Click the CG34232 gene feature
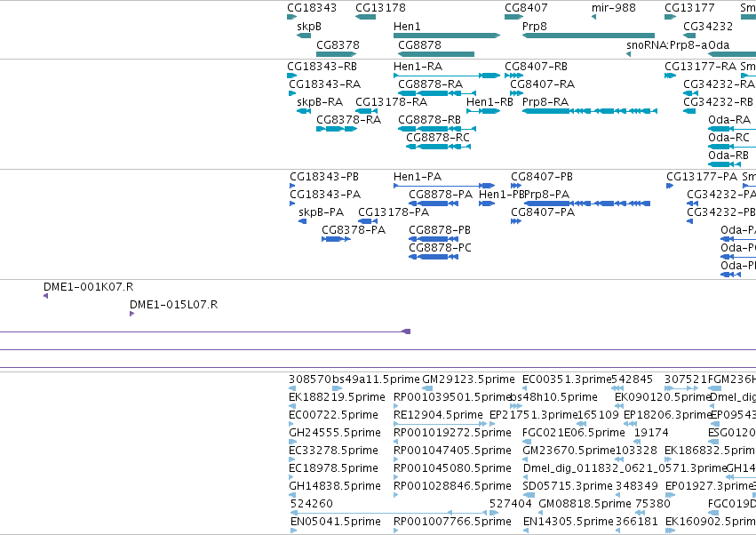The image size is (756, 535). coord(689,36)
